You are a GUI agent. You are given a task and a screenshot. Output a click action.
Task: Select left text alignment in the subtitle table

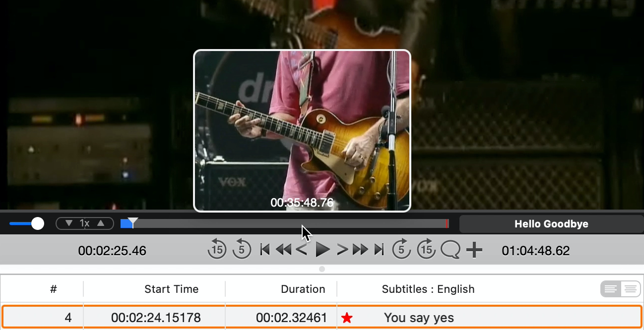(x=611, y=289)
